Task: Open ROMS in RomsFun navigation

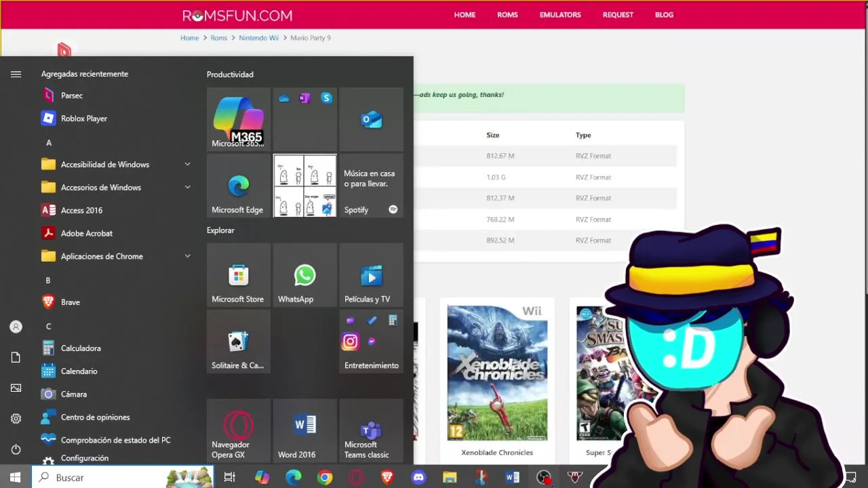Action: pyautogui.click(x=507, y=15)
